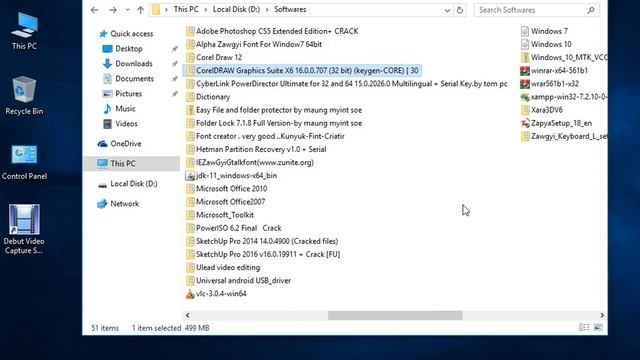Screen dimensions: 640x360
Task: Open Desktop in navigation pane
Action: pos(122,49)
